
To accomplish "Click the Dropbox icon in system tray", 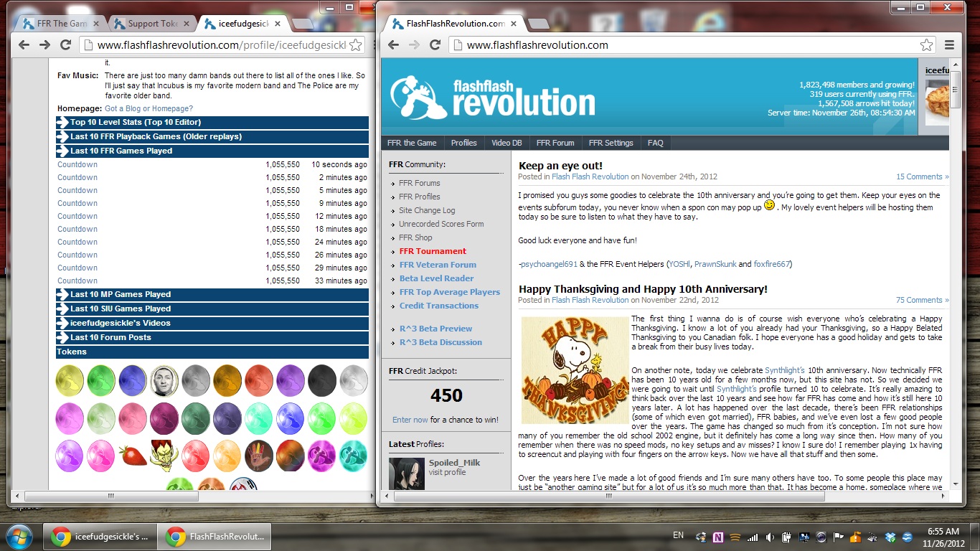I will pyautogui.click(x=891, y=536).
